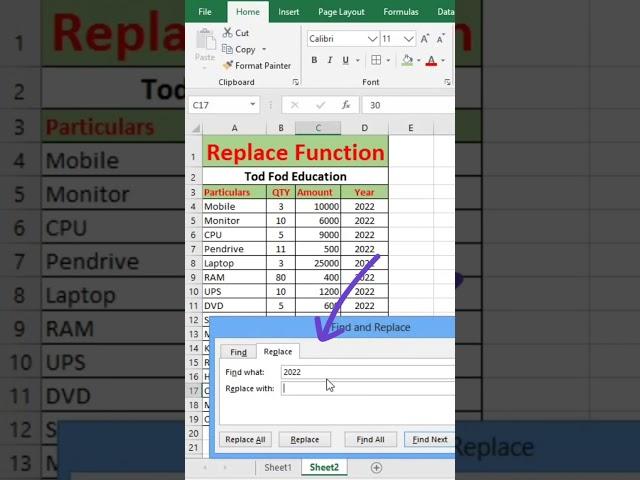Open the File tab

(x=205, y=12)
